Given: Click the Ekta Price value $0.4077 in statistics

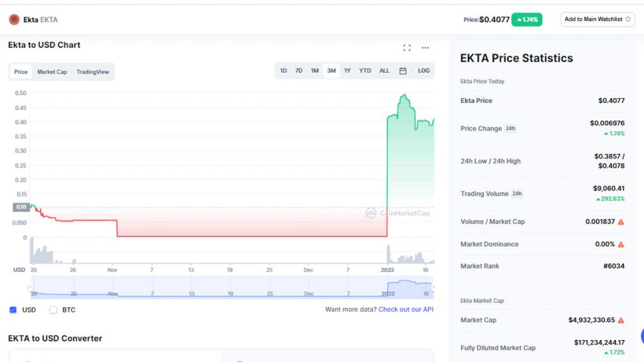Looking at the screenshot, I should click(x=611, y=101).
